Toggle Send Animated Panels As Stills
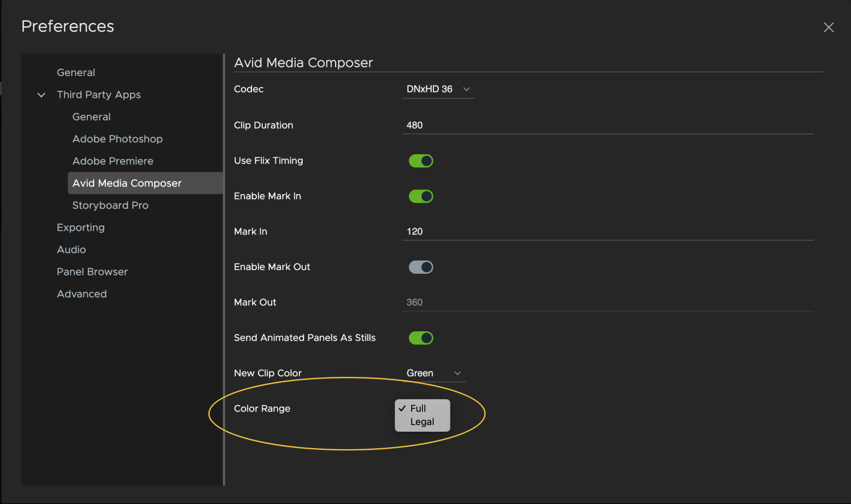The height and width of the screenshot is (504, 851). pos(421,338)
